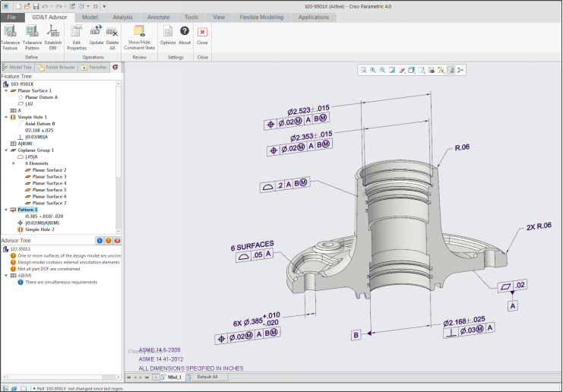Toggle the orange warning messages filter

pyautogui.click(x=109, y=241)
